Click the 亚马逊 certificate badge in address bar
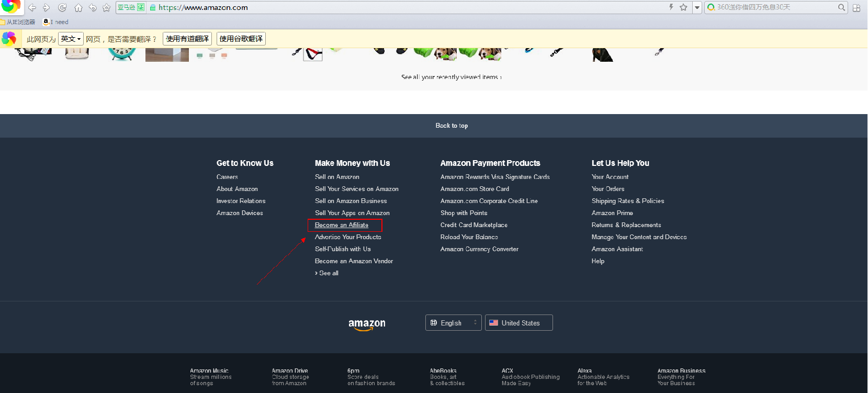Image resolution: width=868 pixels, height=393 pixels. coord(131,7)
